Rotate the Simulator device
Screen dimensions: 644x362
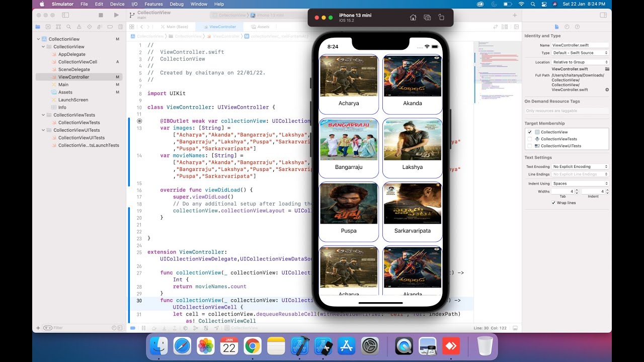(441, 18)
